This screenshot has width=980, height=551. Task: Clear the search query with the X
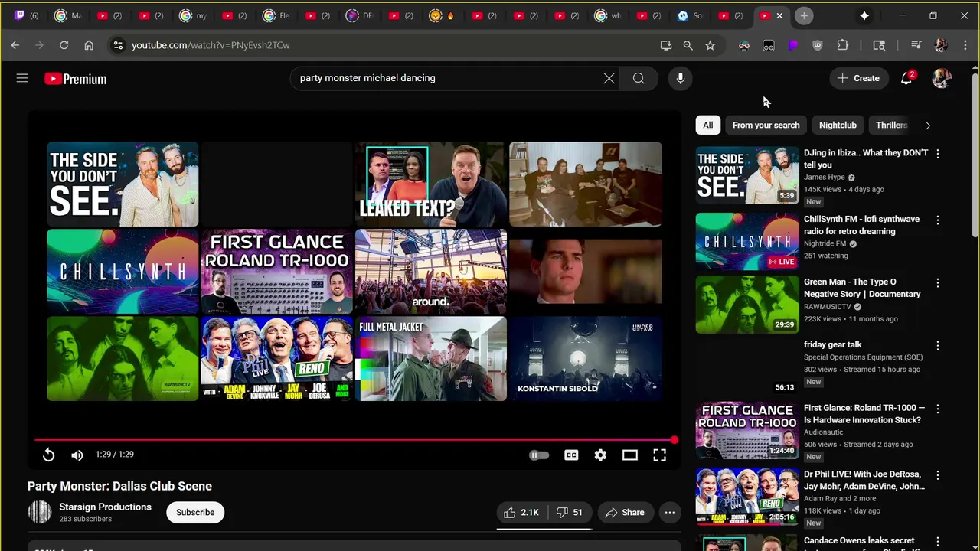coord(609,78)
